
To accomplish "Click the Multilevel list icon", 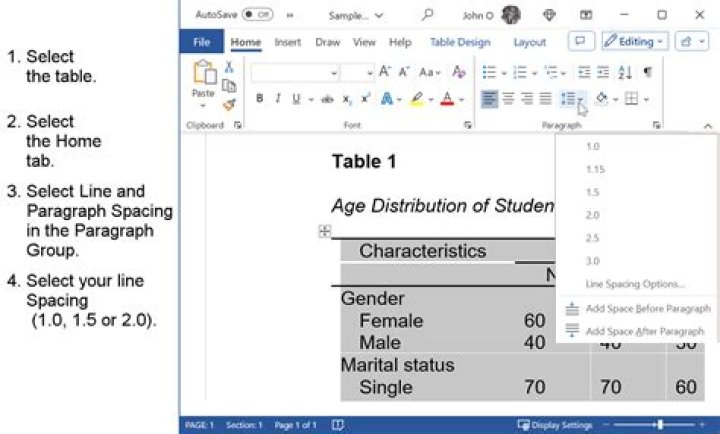I will pyautogui.click(x=551, y=72).
